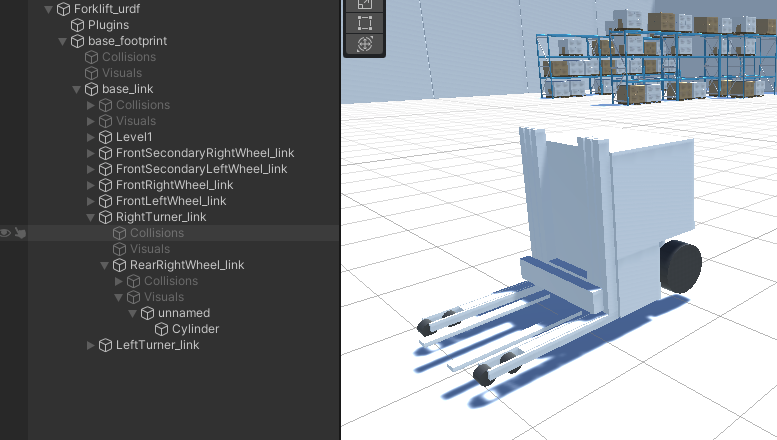Click the cube icon beside Forklift_urdf

click(x=63, y=9)
